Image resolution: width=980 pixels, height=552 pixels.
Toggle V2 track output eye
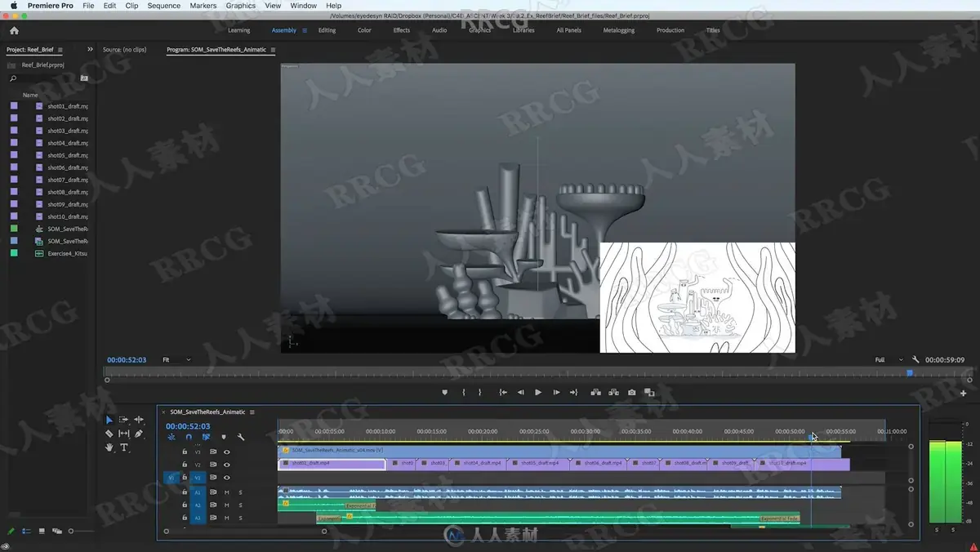tap(227, 465)
